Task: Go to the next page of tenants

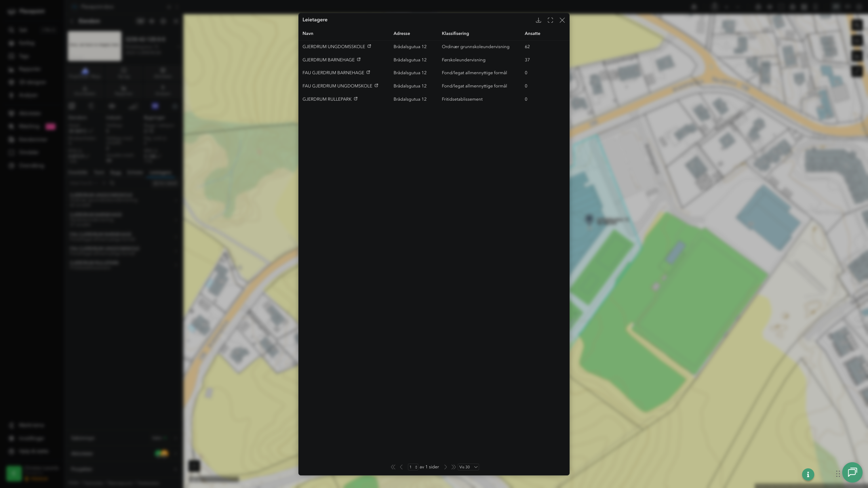Action: [446, 467]
